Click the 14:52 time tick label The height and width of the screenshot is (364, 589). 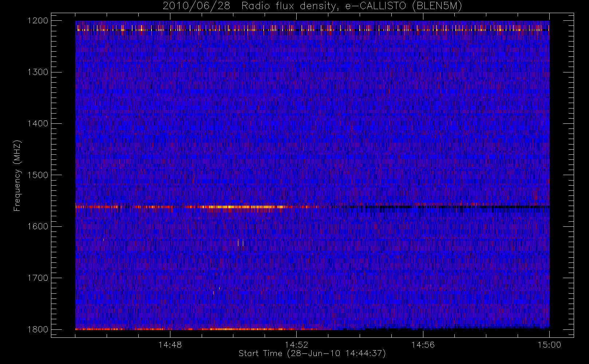coord(296,345)
